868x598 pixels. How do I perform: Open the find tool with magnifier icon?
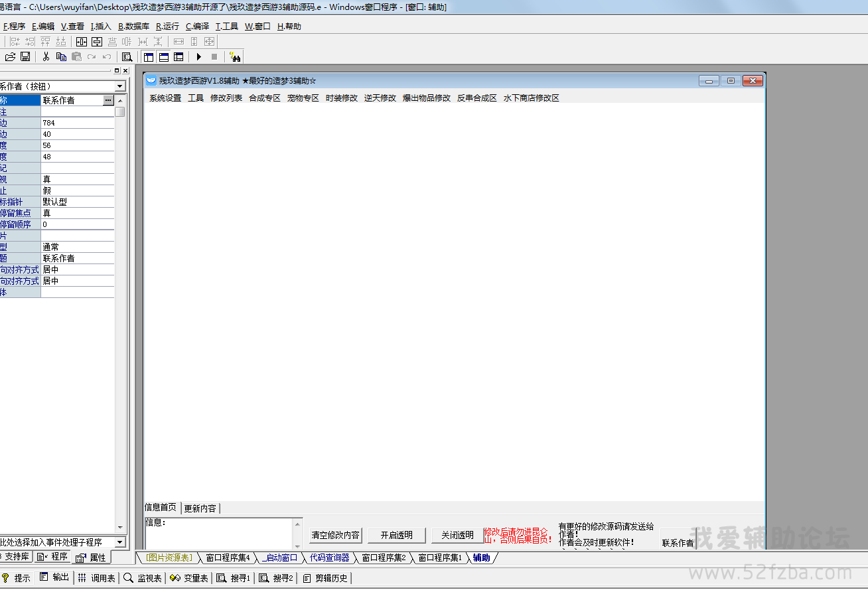127,57
